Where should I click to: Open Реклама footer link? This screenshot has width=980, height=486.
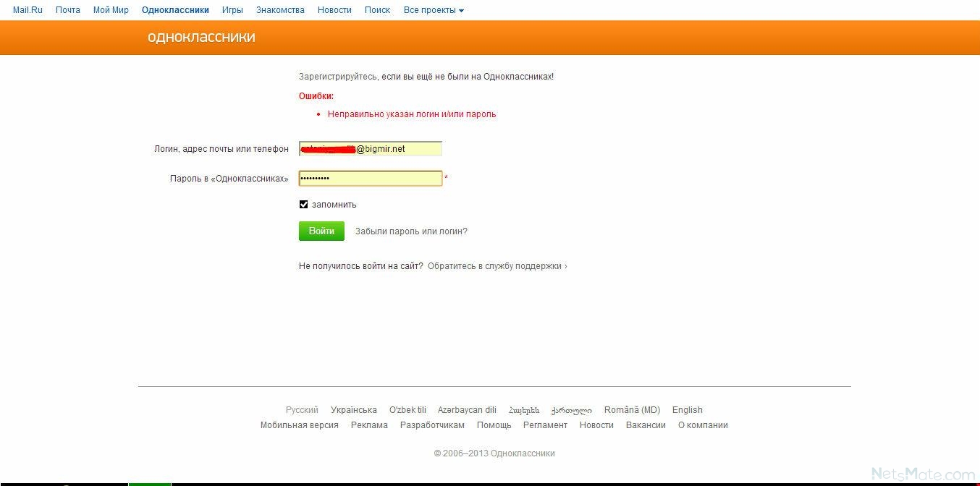(369, 425)
